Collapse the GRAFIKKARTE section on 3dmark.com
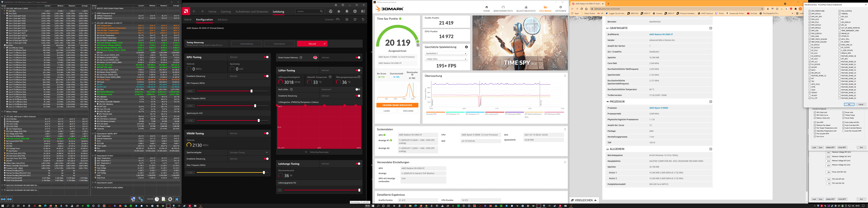Screen dimensions: 868x208 coord(711,28)
